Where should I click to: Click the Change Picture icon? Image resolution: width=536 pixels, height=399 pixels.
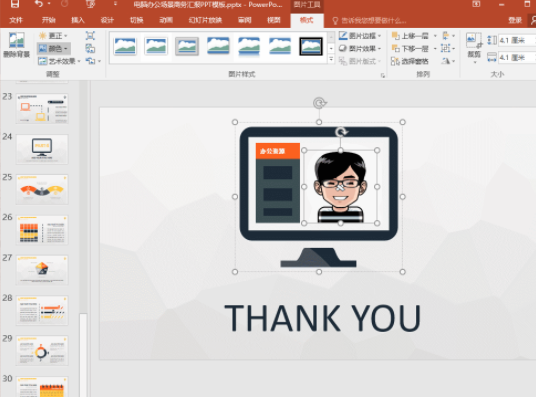pos(90,49)
